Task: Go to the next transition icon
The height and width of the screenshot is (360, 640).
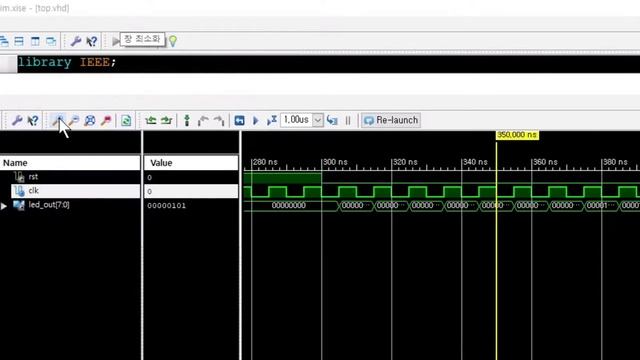Action: (166, 120)
